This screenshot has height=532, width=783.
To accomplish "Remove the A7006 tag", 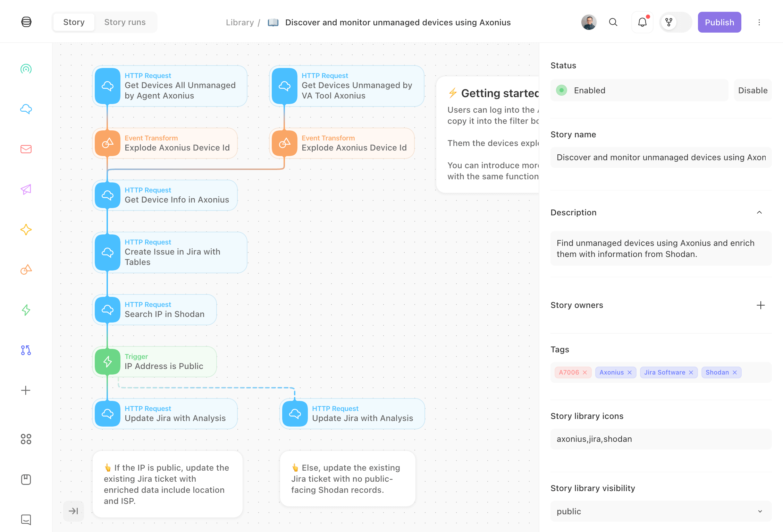I will point(585,372).
